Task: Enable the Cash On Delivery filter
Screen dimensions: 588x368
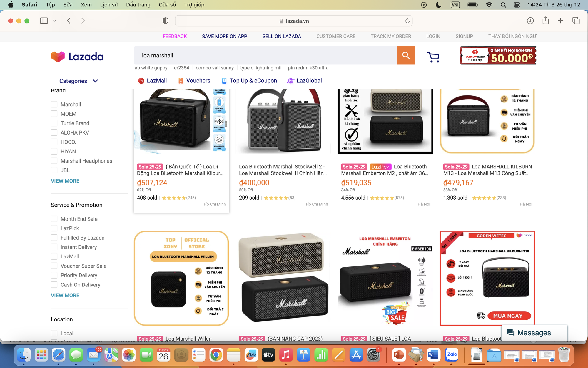Action: point(54,285)
